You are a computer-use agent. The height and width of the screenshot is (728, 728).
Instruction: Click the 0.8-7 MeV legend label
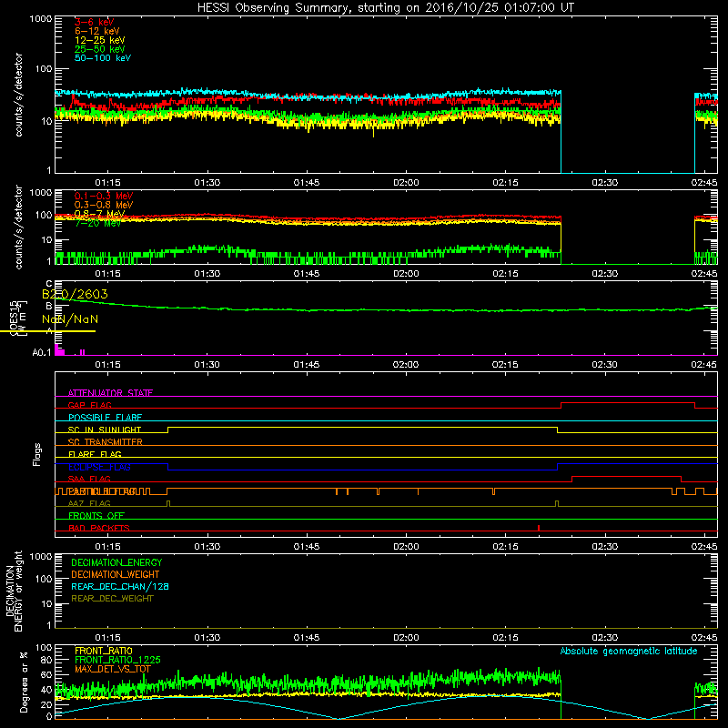click(100, 214)
